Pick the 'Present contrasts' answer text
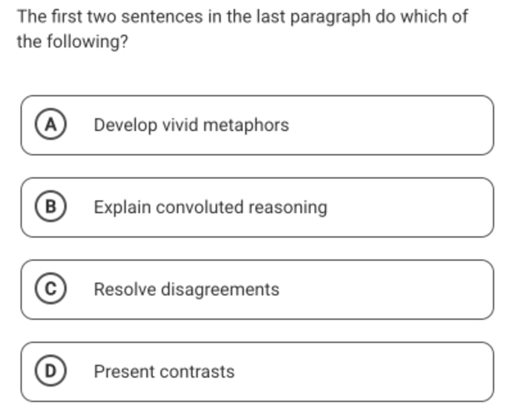The height and width of the screenshot is (420, 516). 164,372
